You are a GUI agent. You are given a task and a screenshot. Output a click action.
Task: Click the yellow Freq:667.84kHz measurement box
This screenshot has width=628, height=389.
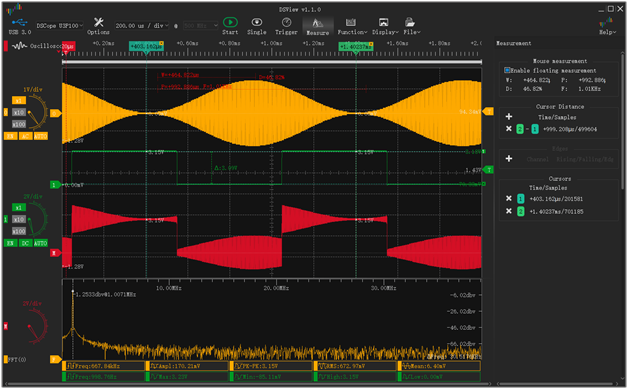(x=103, y=366)
